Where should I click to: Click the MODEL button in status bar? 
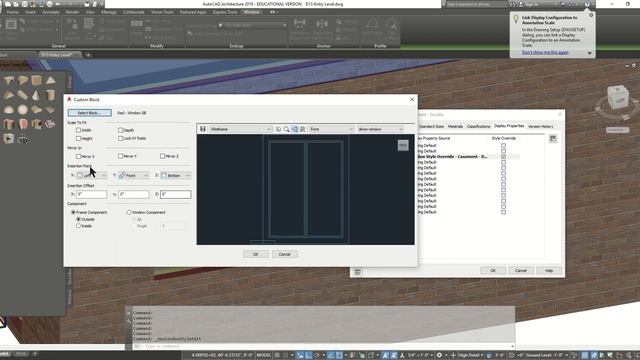pos(264,355)
